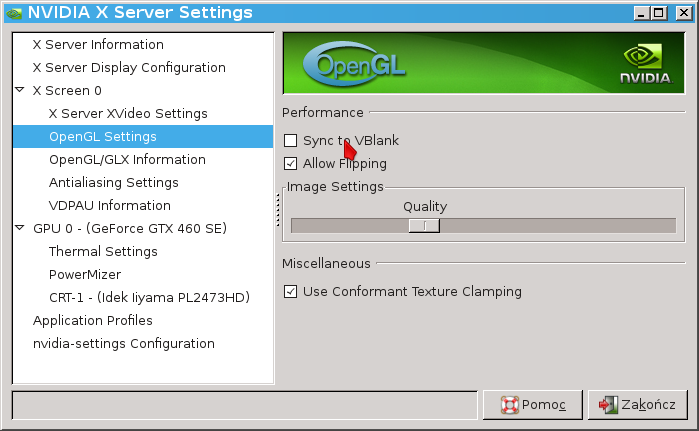Click the pane divider handle beside the sidebar
Image resolution: width=699 pixels, height=431 pixels.
[x=277, y=208]
